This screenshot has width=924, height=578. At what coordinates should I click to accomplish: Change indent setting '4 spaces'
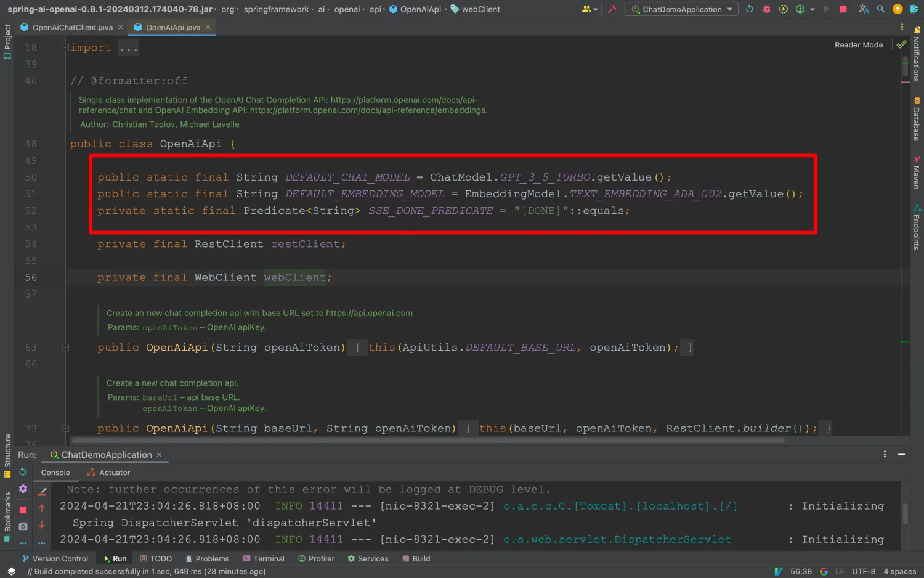point(899,571)
